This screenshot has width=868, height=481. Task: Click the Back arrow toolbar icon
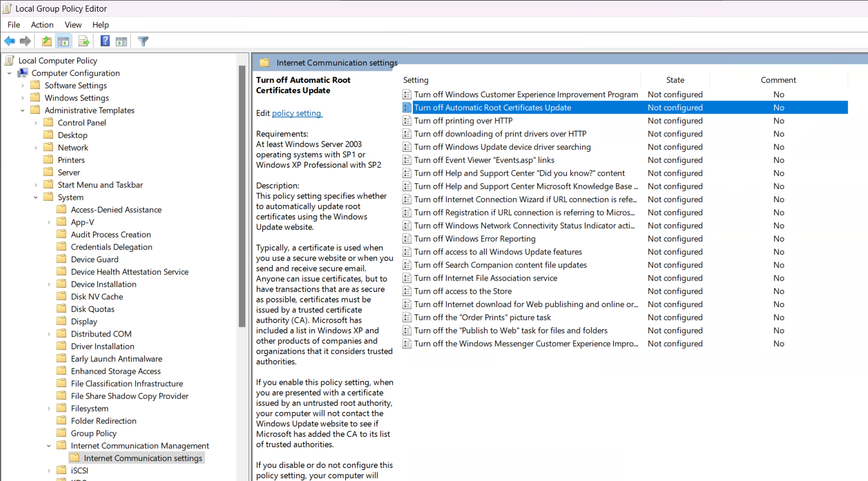click(x=10, y=41)
